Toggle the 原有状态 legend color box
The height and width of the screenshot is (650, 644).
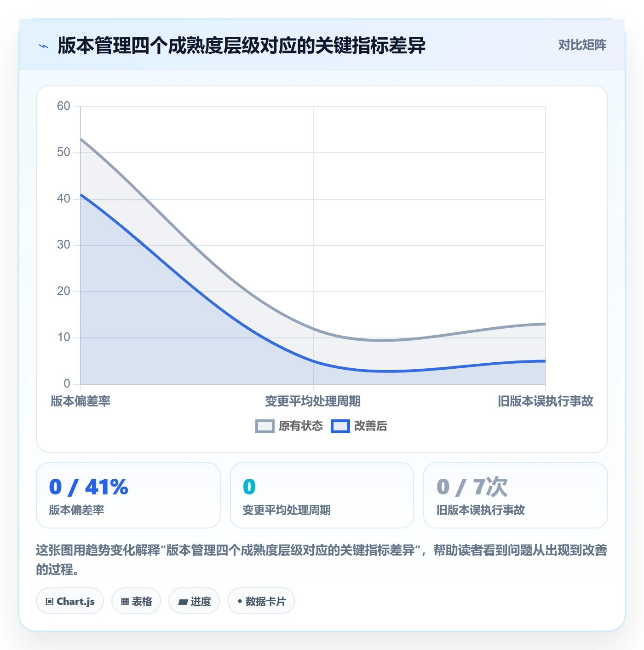pos(264,426)
